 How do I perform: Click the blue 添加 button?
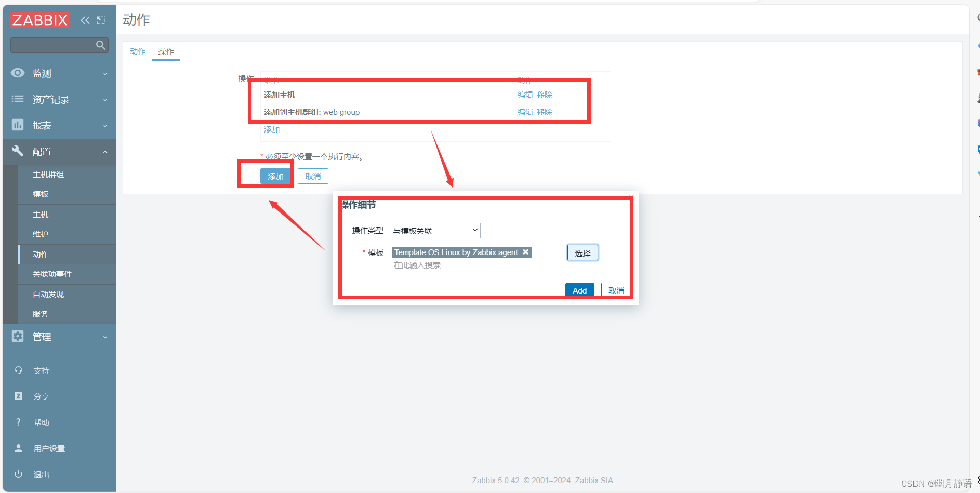tap(275, 177)
